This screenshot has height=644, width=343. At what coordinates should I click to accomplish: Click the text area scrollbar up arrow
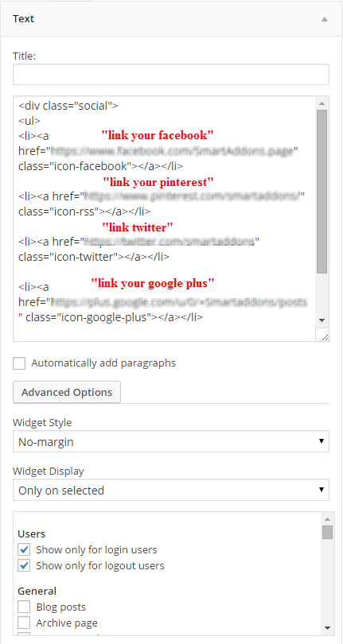[x=322, y=103]
